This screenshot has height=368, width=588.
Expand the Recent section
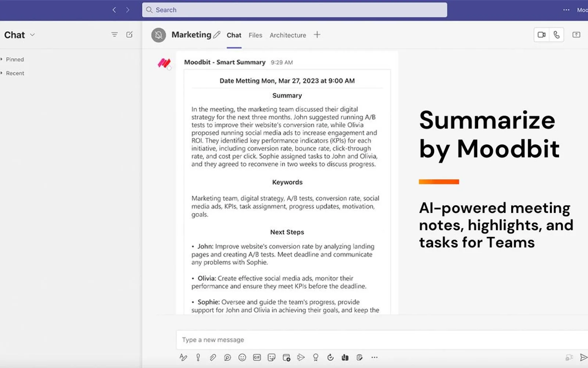click(12, 73)
